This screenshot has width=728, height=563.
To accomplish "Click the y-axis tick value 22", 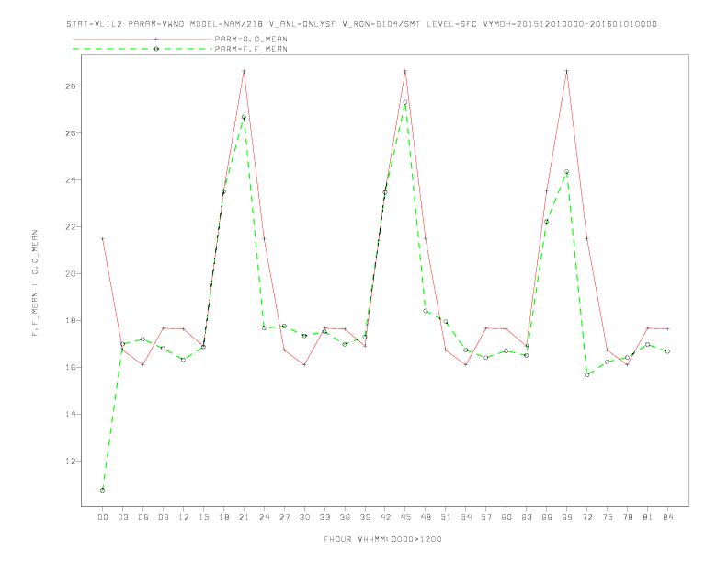I will point(70,226).
